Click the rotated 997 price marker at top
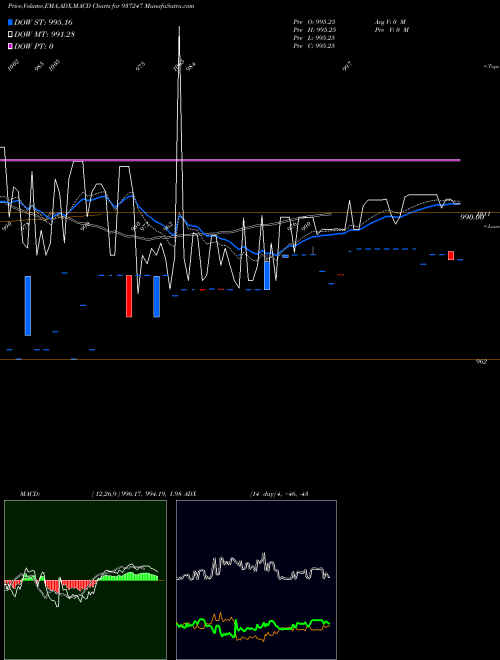 click(x=347, y=66)
